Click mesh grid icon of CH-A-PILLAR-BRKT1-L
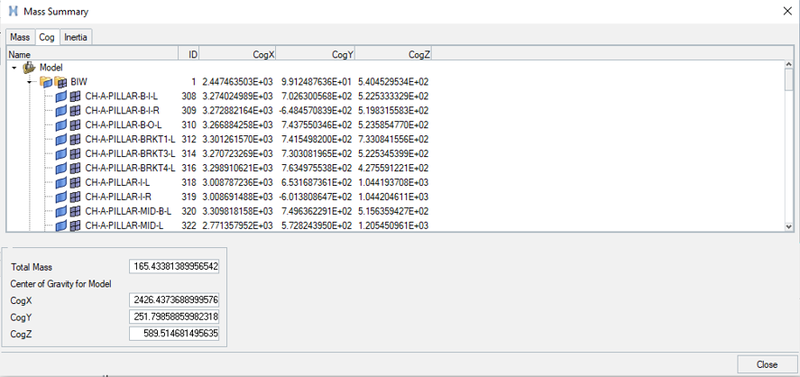The height and width of the screenshot is (377, 800). [x=76, y=139]
